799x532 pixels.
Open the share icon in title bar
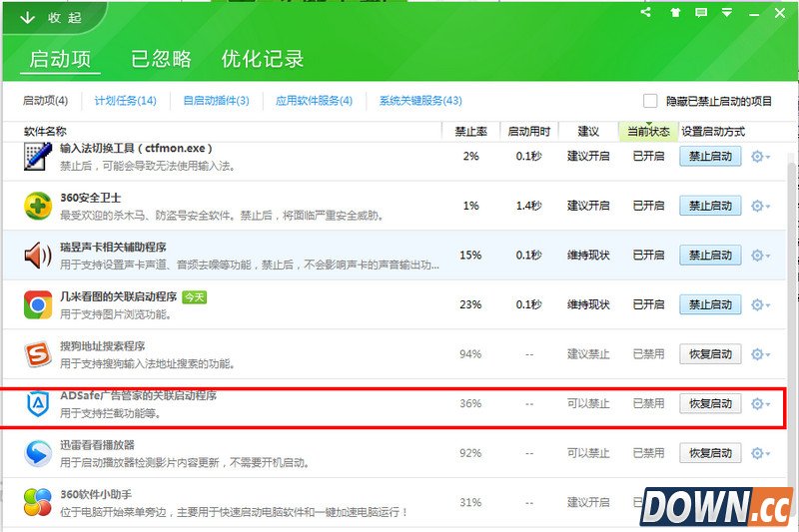tap(645, 12)
